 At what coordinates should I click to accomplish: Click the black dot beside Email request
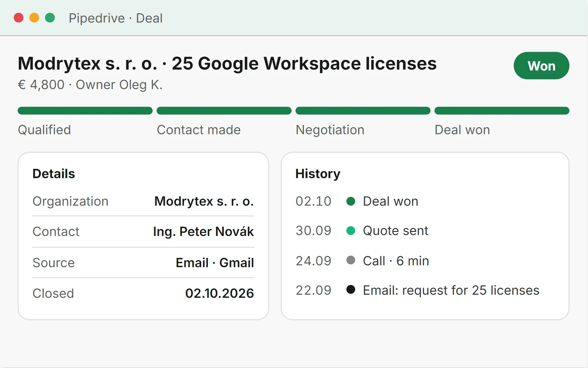[x=351, y=289]
